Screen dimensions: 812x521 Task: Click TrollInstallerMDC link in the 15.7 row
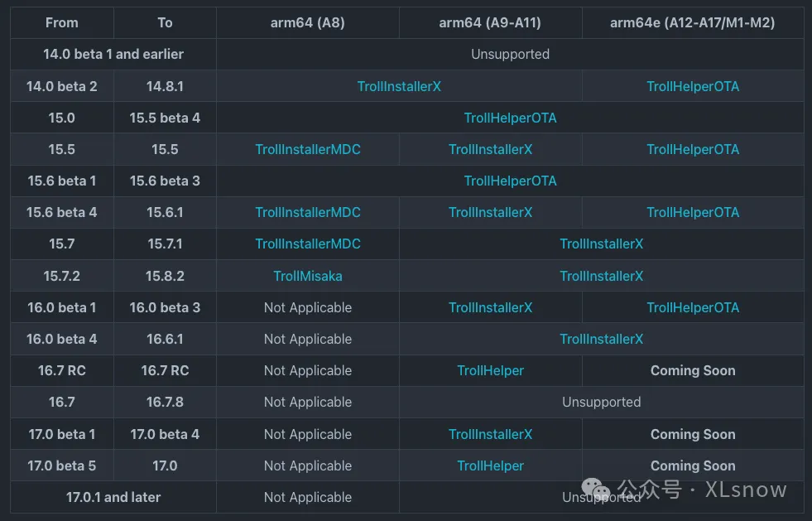[x=308, y=244]
